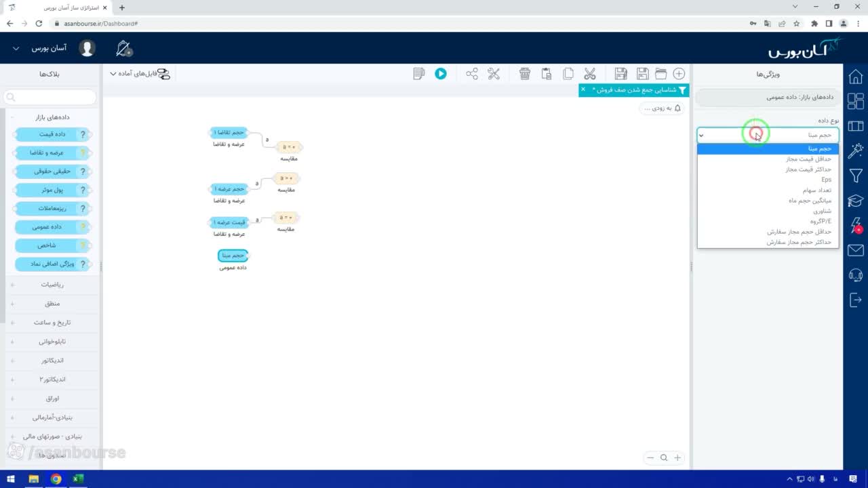Expand the ریاضیات block category
Viewport: 868px width, 488px height.
click(52, 285)
